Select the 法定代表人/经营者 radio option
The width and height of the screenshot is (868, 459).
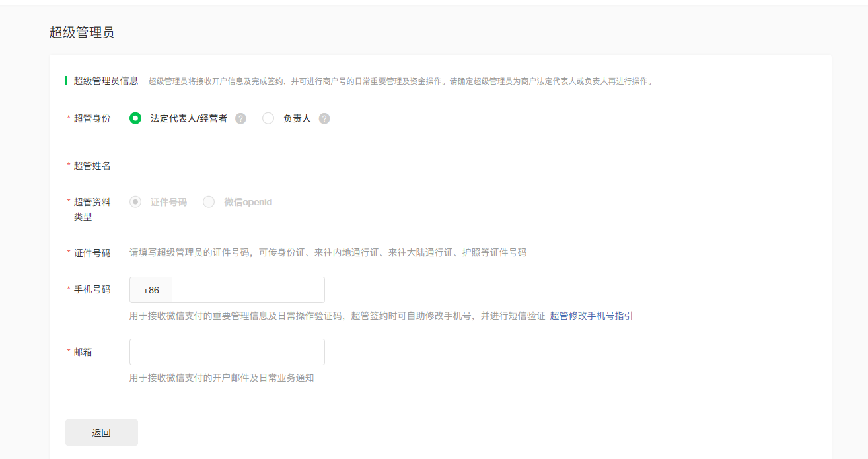pyautogui.click(x=135, y=118)
